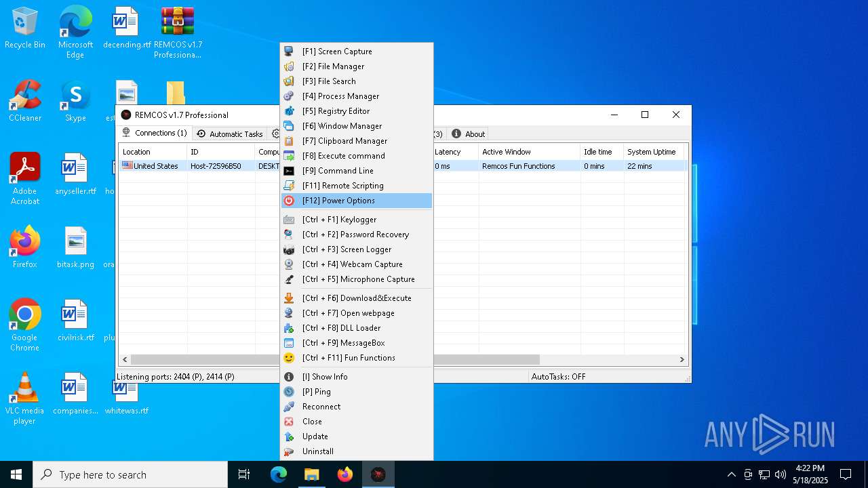The image size is (868, 488).
Task: Click the Location column header
Action: tap(153, 152)
